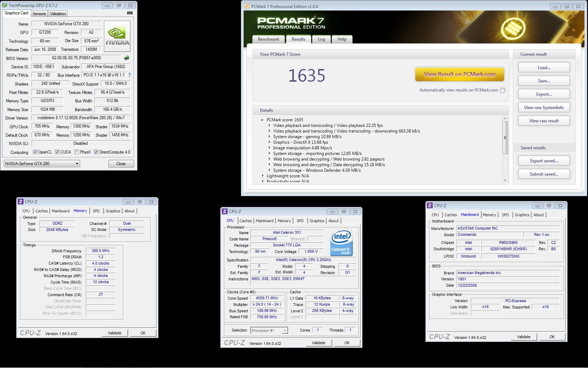Click the Details list scrollbar thumb
Viewport: 588px width, 368px height.
[x=505, y=137]
